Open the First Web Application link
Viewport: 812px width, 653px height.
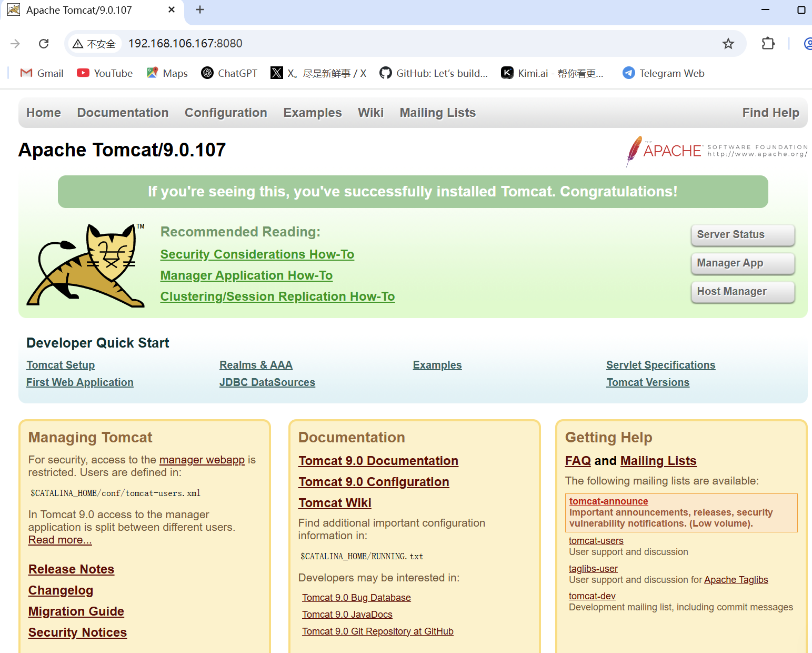click(80, 382)
